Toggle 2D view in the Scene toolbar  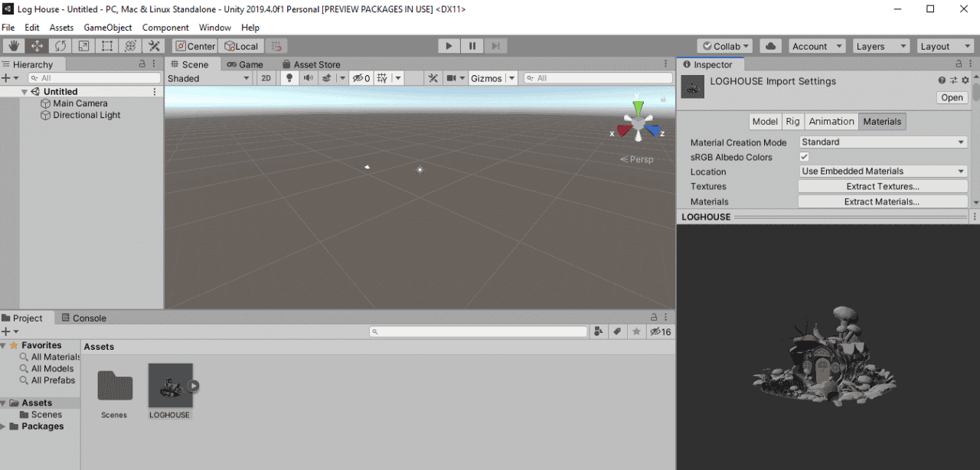tap(266, 78)
